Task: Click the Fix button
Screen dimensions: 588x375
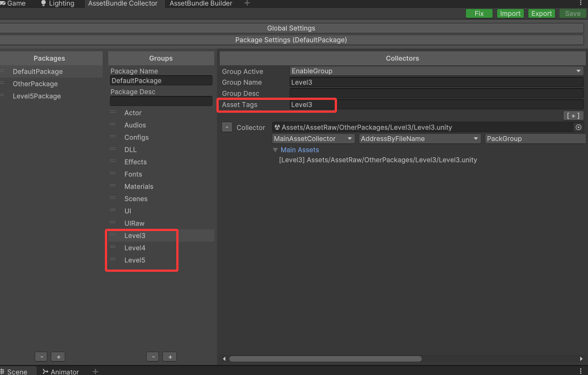Action: (x=479, y=13)
